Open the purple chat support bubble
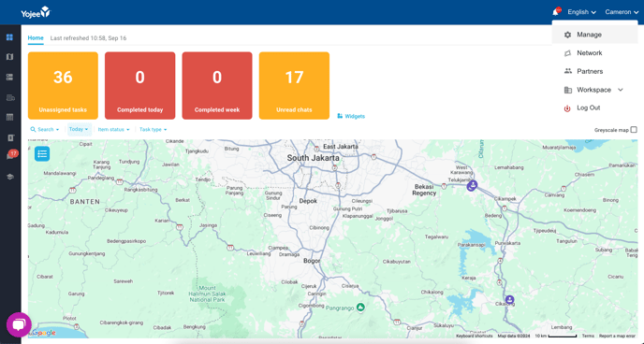 pos(19,324)
